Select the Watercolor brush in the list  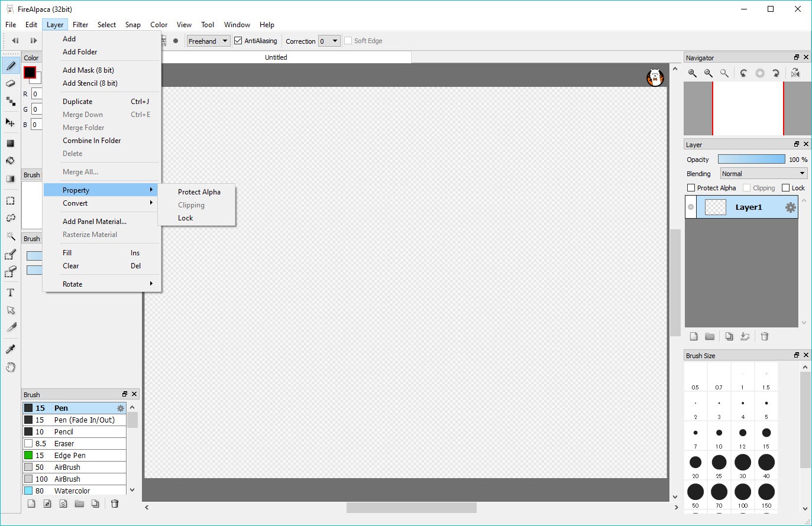(x=72, y=491)
